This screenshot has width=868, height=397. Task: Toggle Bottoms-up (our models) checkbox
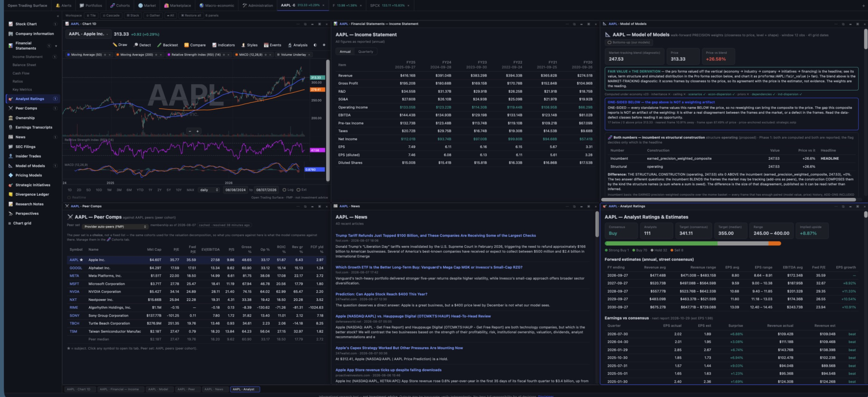pyautogui.click(x=609, y=42)
